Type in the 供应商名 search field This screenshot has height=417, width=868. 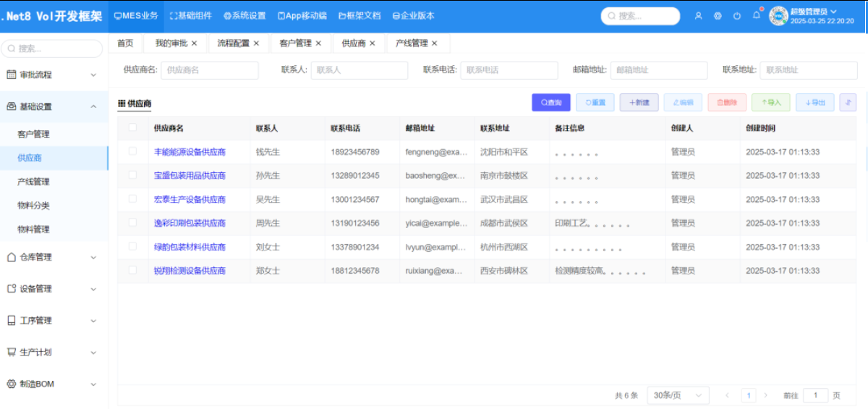210,69
